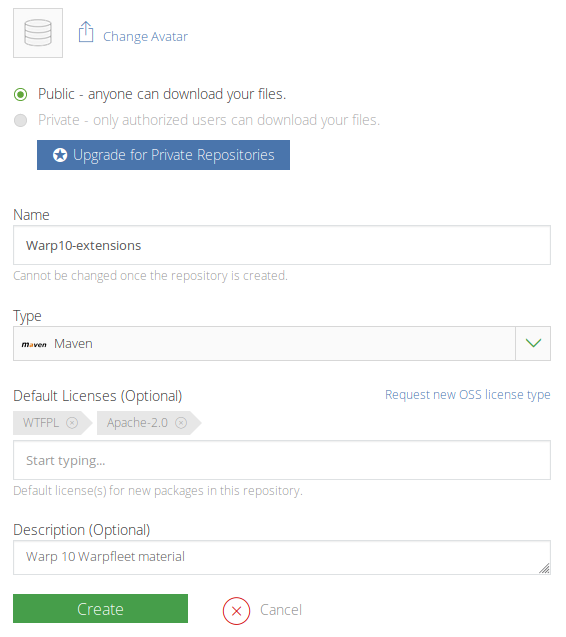Click the Name field containing Warp10-extensions
Image resolution: width=566 pixels, height=637 pixels.
[x=282, y=245]
